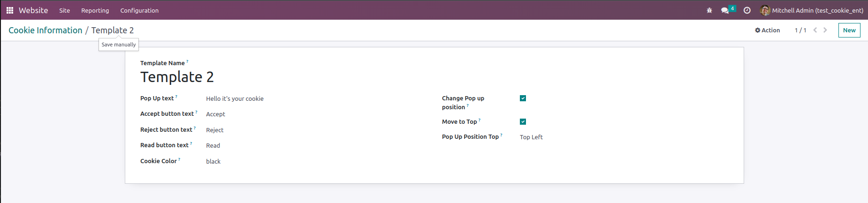Open the Site menu
The width and height of the screenshot is (868, 203).
(65, 10)
